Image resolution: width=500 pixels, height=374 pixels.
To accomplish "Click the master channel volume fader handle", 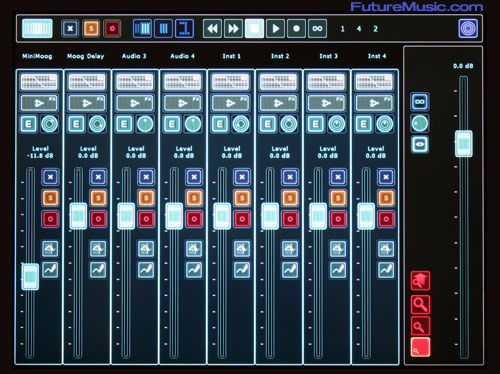I will click(x=464, y=144).
